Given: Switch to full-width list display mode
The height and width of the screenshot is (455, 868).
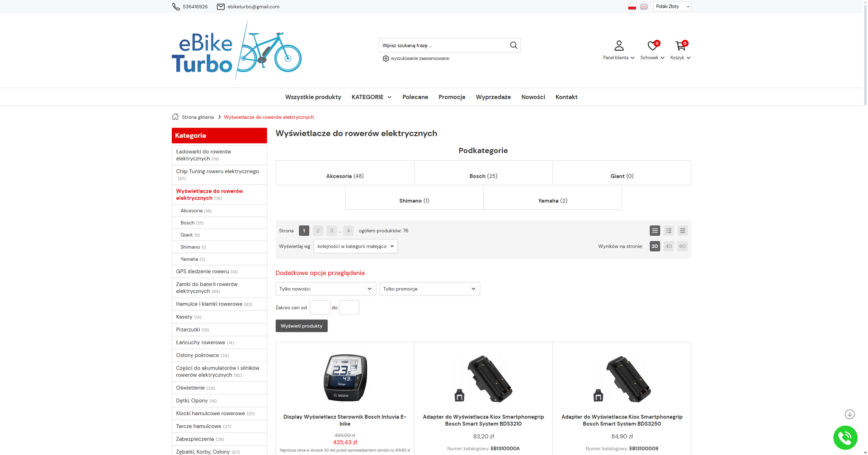Looking at the screenshot, I should click(x=683, y=230).
